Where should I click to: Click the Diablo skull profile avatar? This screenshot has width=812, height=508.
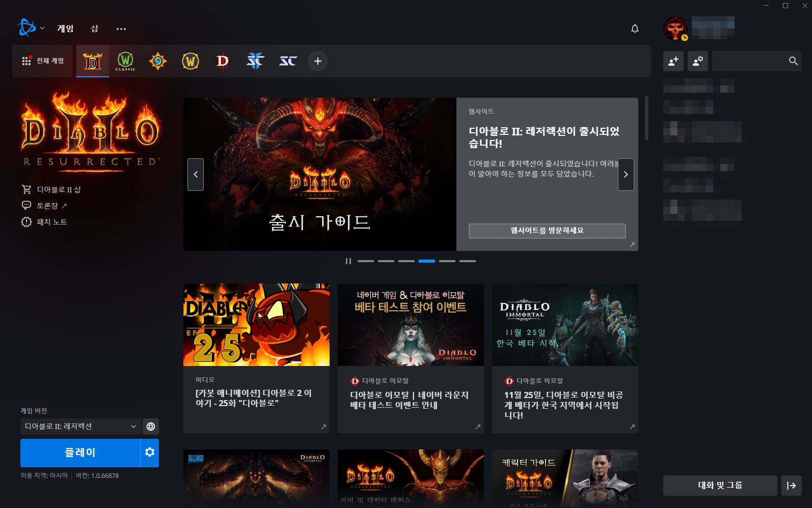(x=675, y=29)
